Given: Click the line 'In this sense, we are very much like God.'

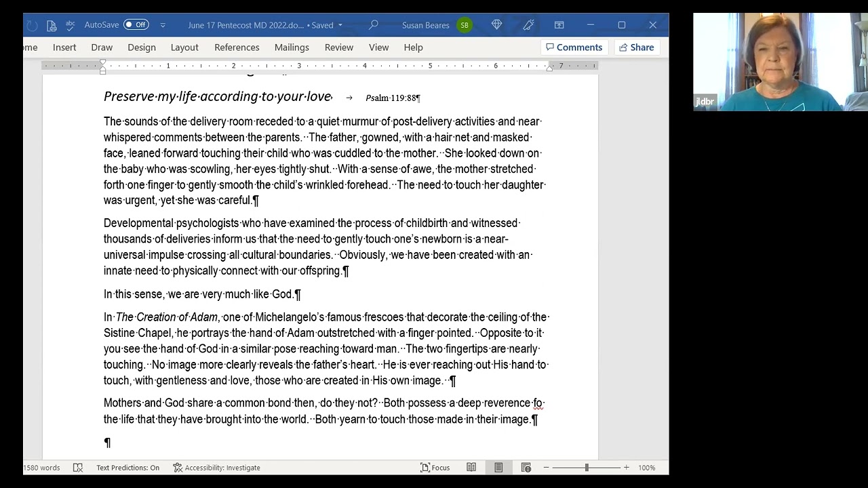Looking at the screenshot, I should [x=199, y=294].
